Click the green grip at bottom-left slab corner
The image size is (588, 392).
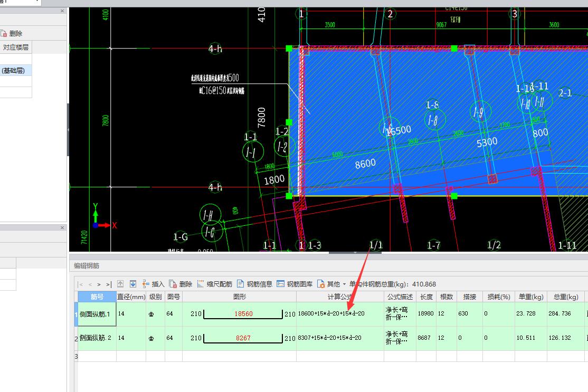tap(289, 196)
